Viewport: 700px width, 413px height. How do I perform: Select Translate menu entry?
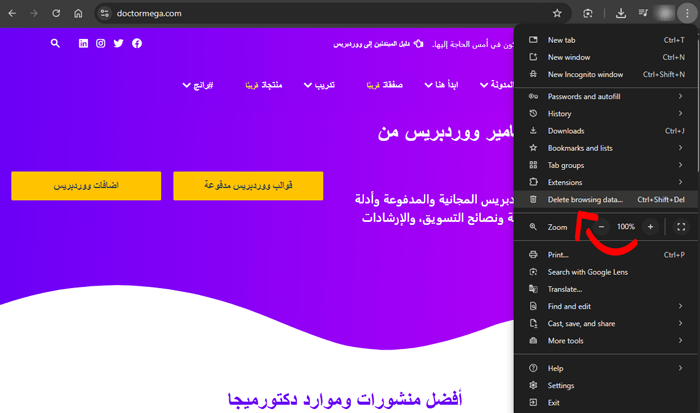(605, 289)
